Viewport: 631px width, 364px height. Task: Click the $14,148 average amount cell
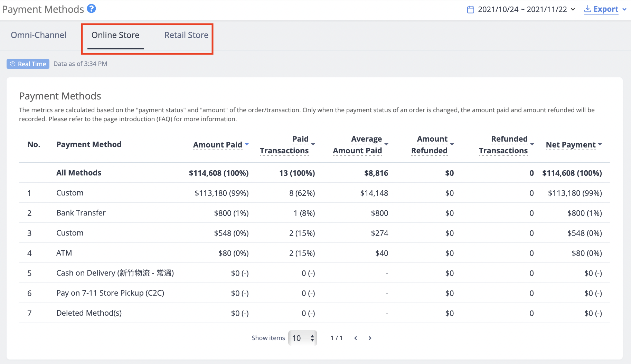(x=374, y=193)
